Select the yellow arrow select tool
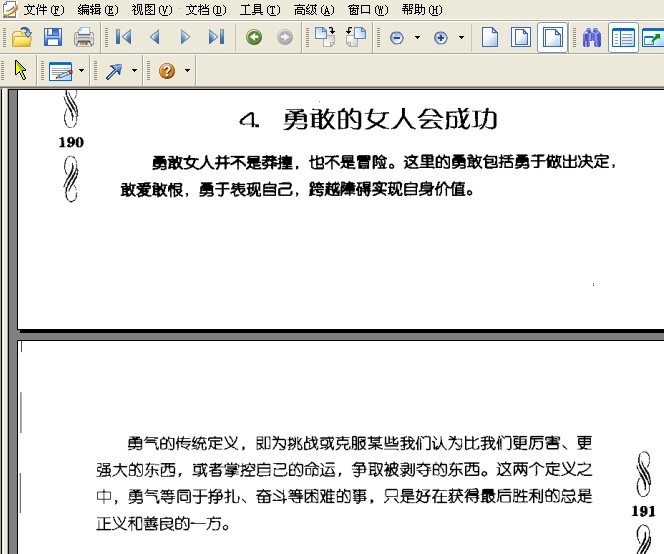The width and height of the screenshot is (664, 554). pyautogui.click(x=20, y=70)
